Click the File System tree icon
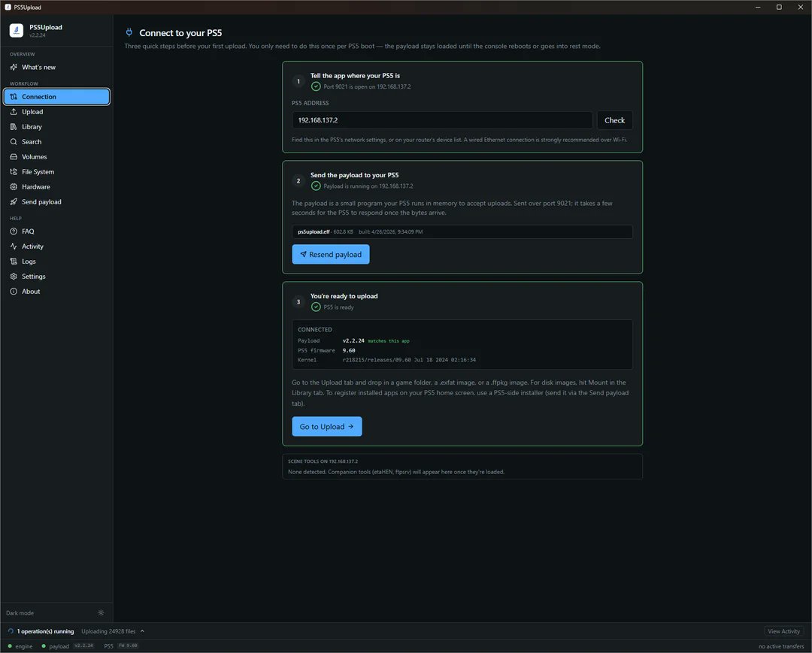812x653 pixels. 14,172
